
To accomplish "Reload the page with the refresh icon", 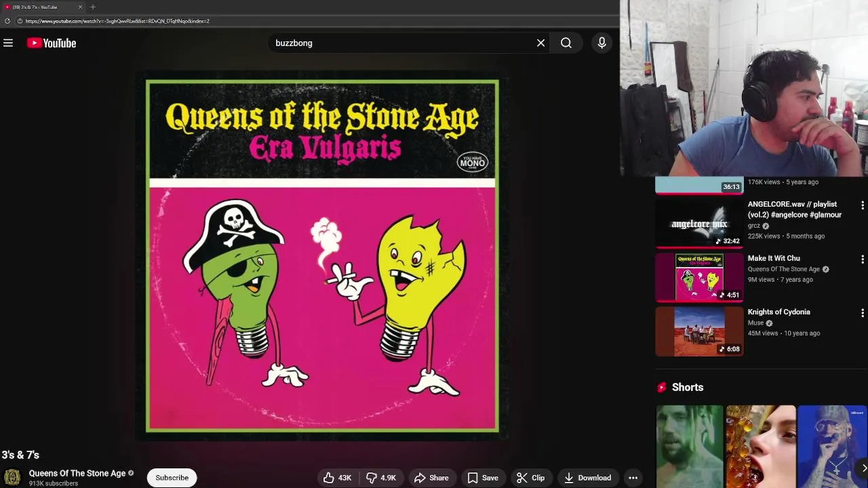I will (x=7, y=21).
